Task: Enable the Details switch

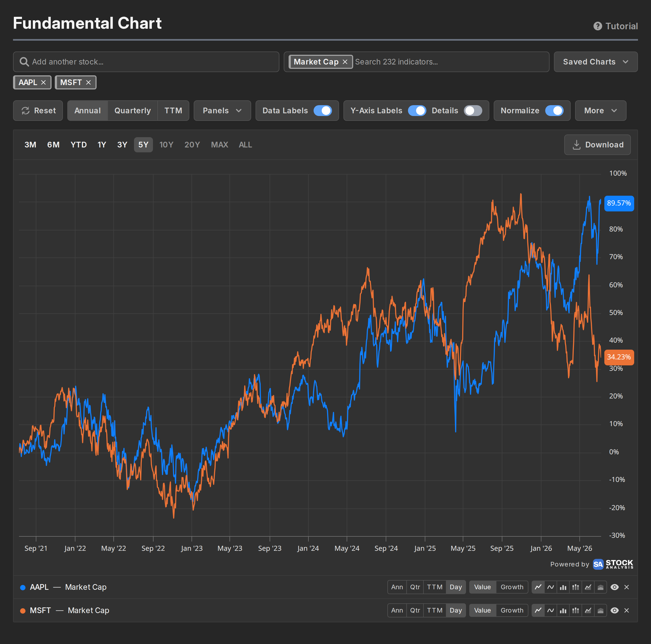Action: pos(473,111)
